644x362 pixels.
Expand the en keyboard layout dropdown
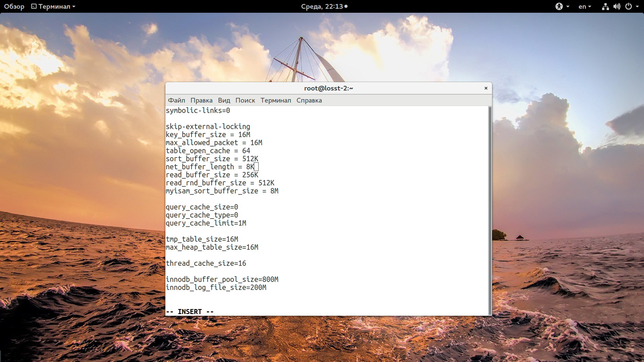585,6
